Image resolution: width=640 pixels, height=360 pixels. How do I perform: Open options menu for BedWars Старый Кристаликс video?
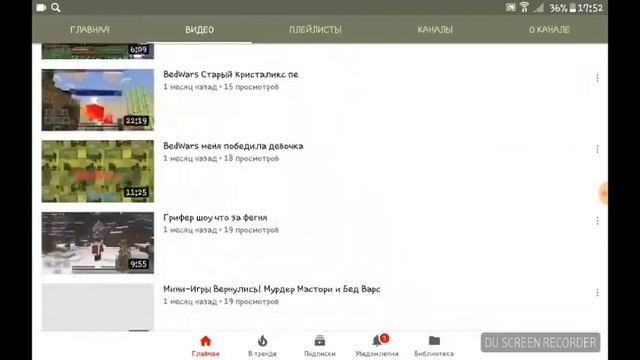pos(597,78)
